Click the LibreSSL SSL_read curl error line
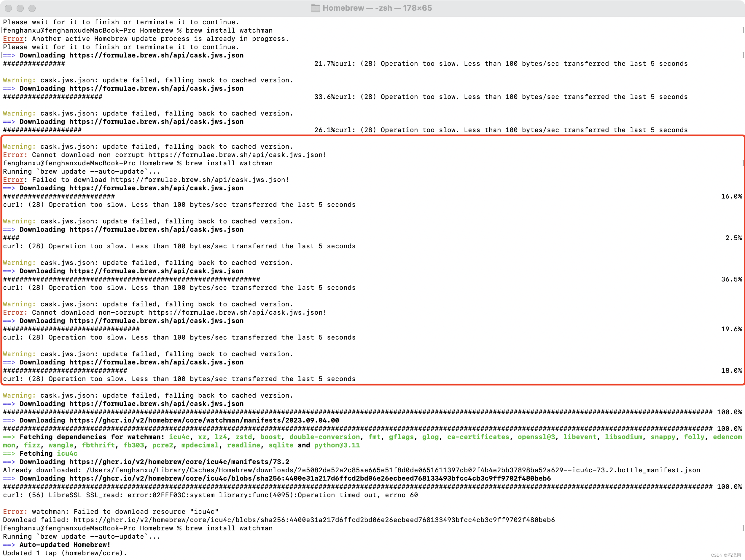745x560 pixels. [210, 495]
